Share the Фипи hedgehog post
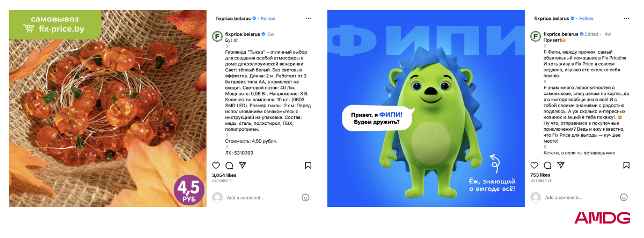Viewport: 644px width, 238px height. 560,166
